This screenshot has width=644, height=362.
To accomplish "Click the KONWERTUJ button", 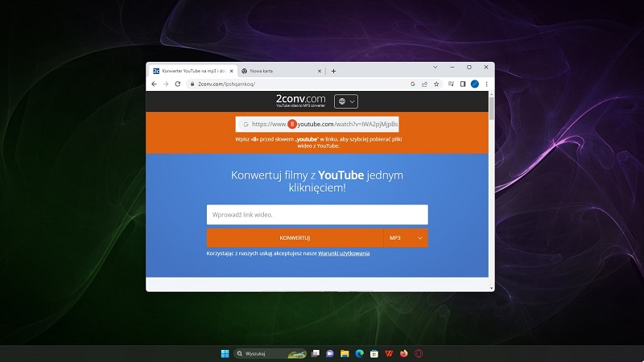I will pyautogui.click(x=295, y=238).
